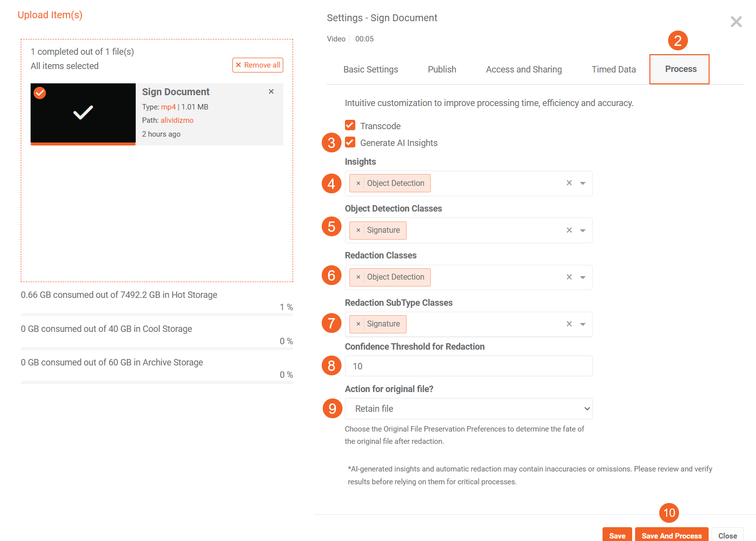Click the Save And Process button

[x=671, y=535]
